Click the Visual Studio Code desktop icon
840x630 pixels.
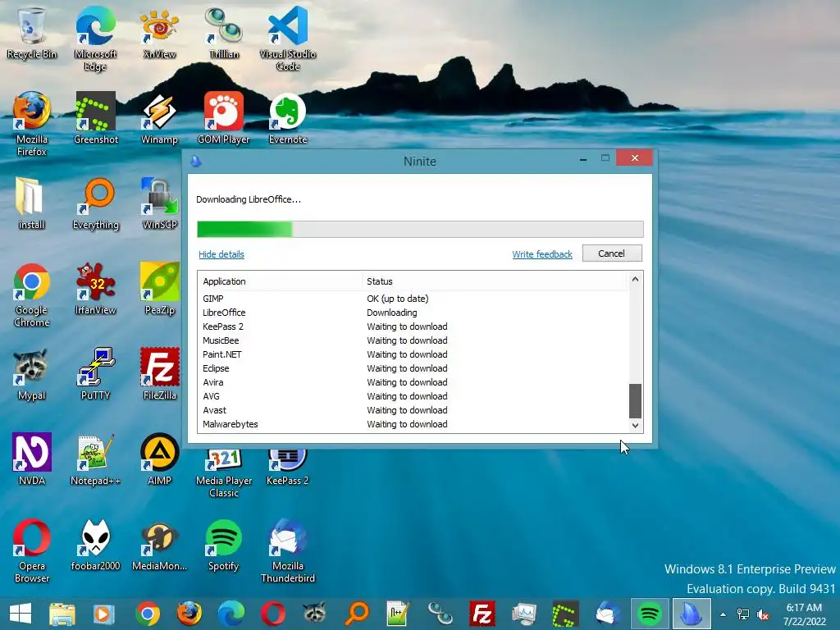click(x=288, y=39)
